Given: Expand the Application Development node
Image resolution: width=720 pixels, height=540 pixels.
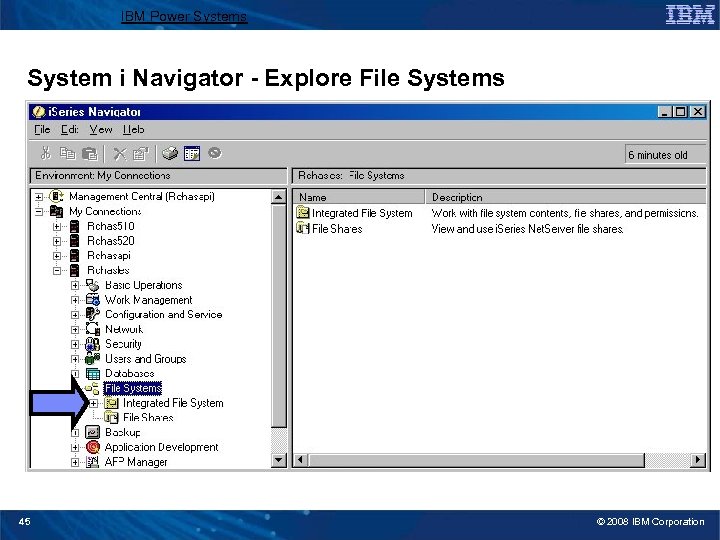Looking at the screenshot, I should [75, 447].
